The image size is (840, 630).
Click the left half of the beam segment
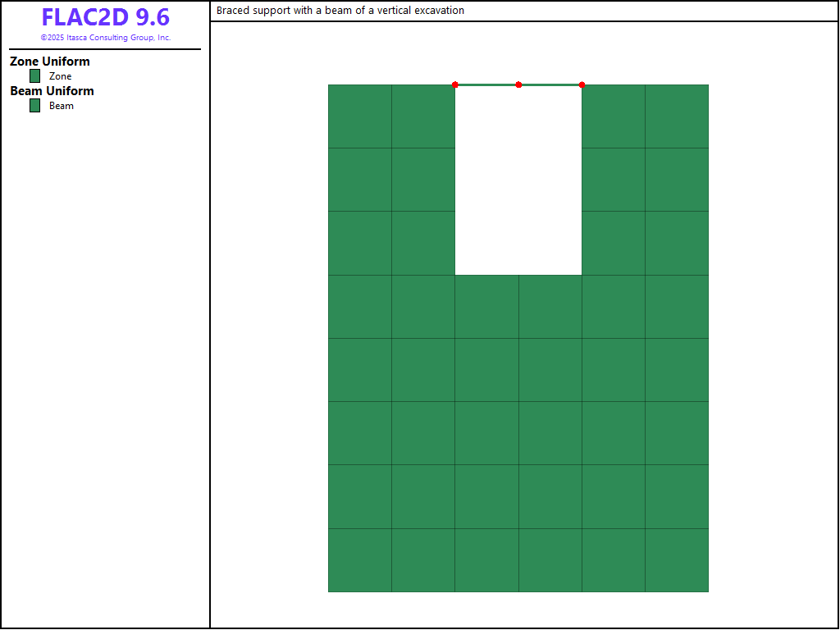click(x=486, y=84)
